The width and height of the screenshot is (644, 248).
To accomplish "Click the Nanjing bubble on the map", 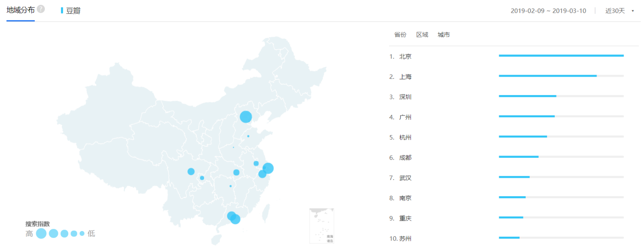I will coord(256,163).
